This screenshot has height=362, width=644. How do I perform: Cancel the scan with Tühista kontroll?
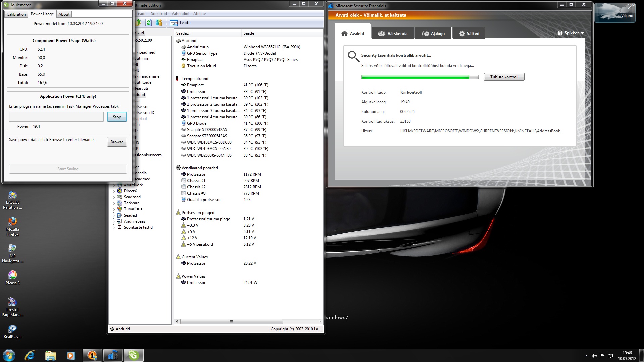(x=504, y=77)
